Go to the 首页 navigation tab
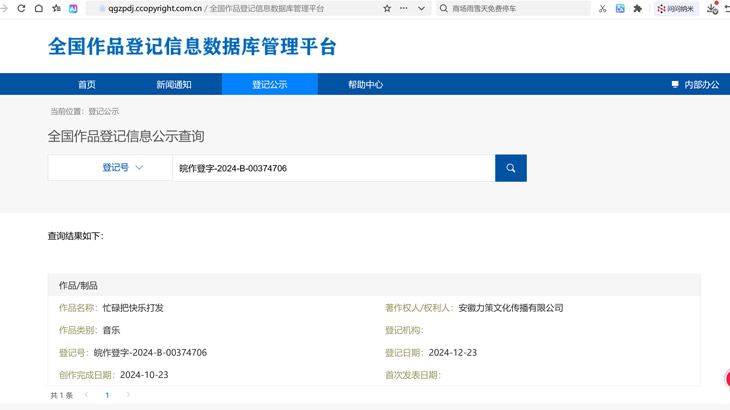The width and height of the screenshot is (730, 410). [x=87, y=85]
